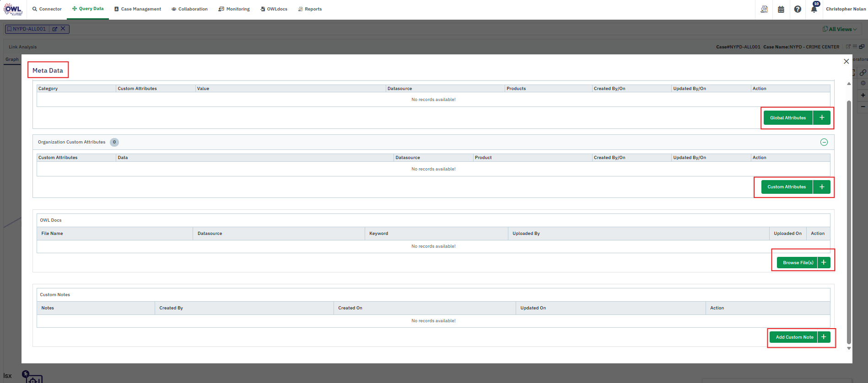Close the Meta Data dialog
The height and width of the screenshot is (383, 868).
point(846,61)
